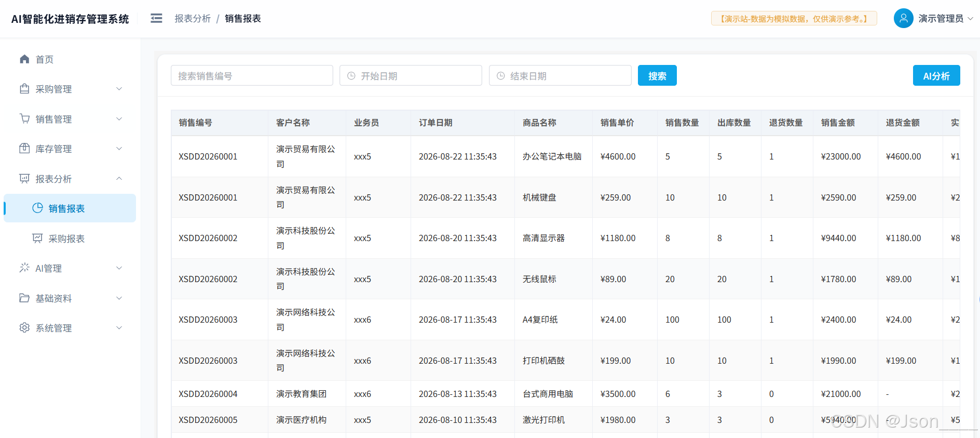Click the 报表分析 chart board icon

point(24,179)
